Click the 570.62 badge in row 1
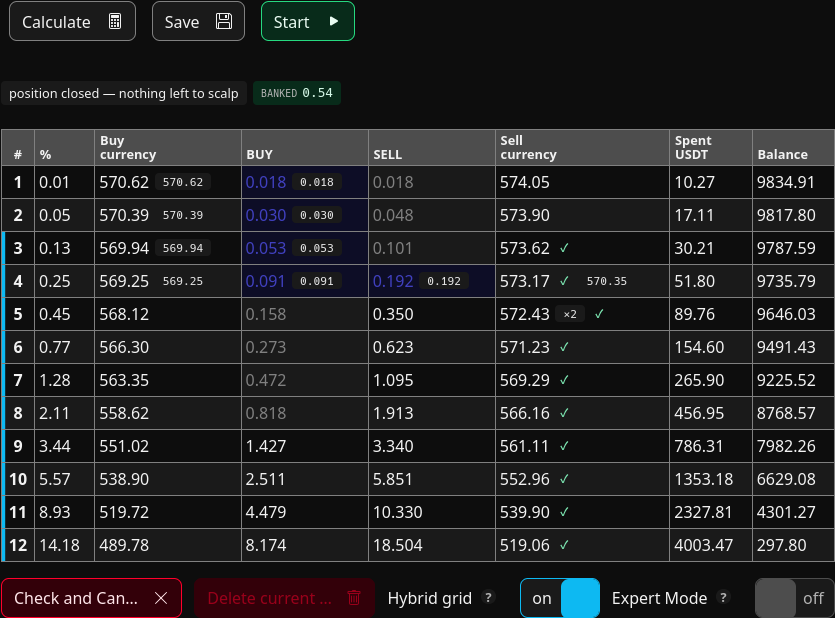 point(183,182)
